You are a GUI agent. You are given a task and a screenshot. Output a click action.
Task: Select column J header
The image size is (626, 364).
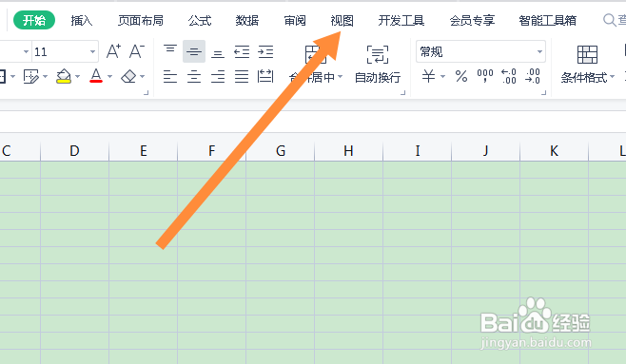tap(485, 151)
